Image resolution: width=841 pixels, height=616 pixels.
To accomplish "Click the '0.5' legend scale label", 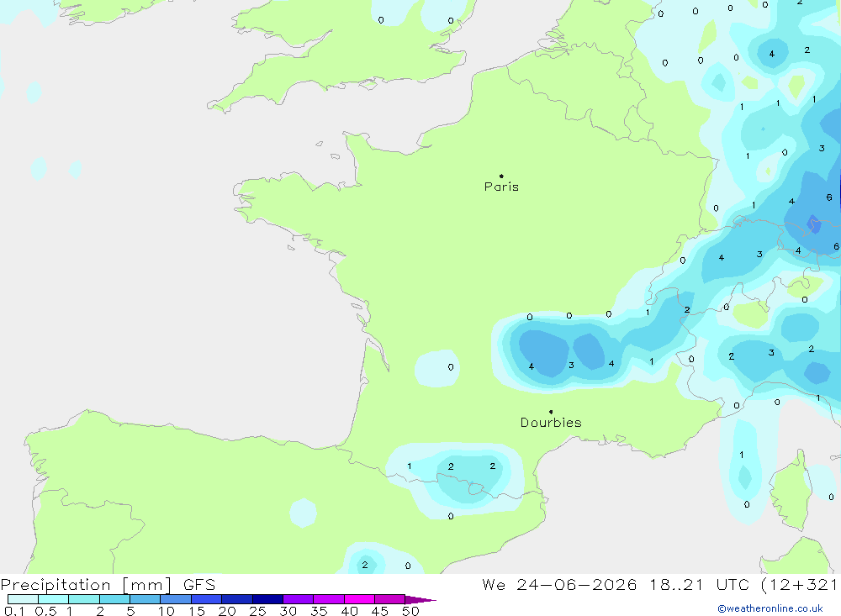I will 45,611.
